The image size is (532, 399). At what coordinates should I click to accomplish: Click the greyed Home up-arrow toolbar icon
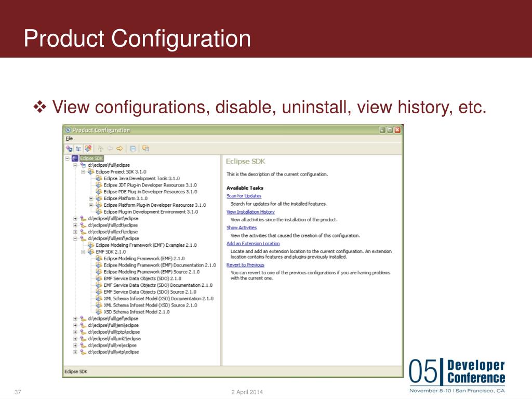tap(100, 149)
